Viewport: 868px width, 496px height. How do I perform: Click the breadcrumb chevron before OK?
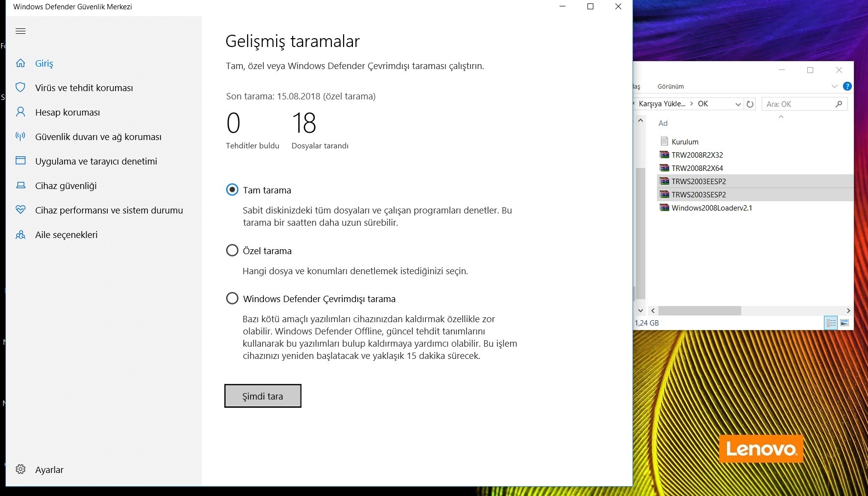(692, 104)
